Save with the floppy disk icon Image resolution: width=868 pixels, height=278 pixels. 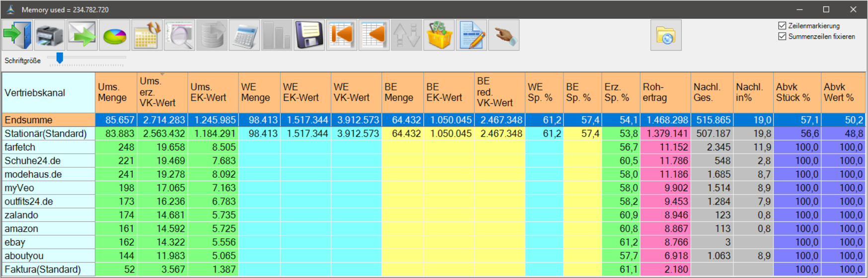(309, 35)
